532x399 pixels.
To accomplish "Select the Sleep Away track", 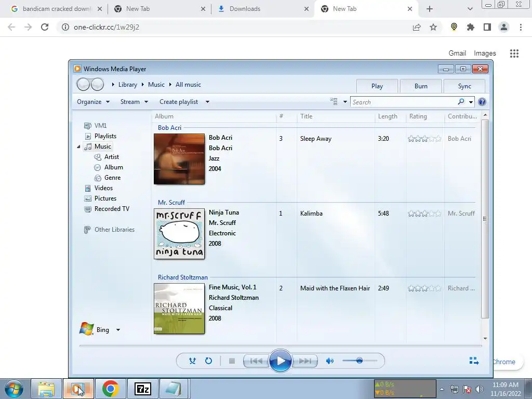I will [x=316, y=138].
